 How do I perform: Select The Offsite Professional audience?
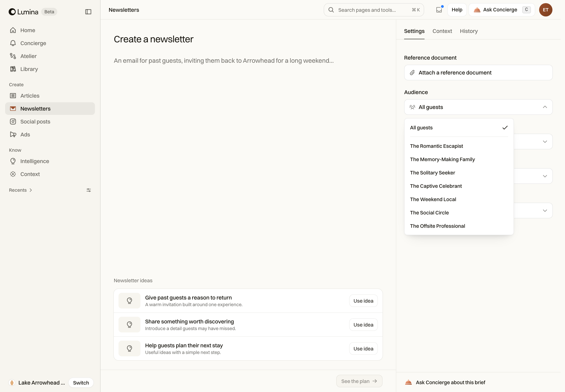[459, 226]
